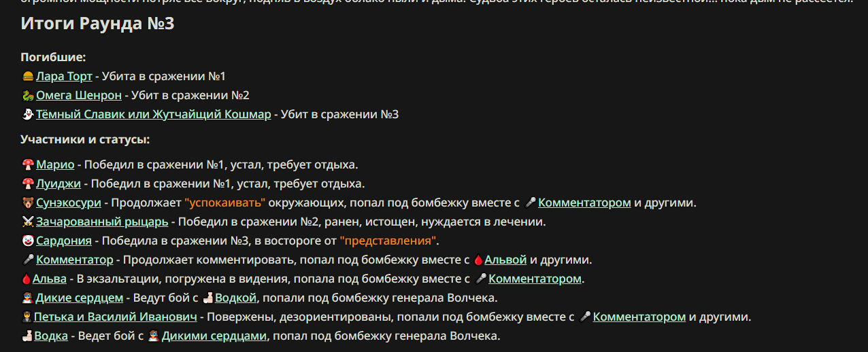Open the Тёмный Славик или Жутчайший Кошмар link
This screenshot has height=352, width=868.
click(154, 114)
